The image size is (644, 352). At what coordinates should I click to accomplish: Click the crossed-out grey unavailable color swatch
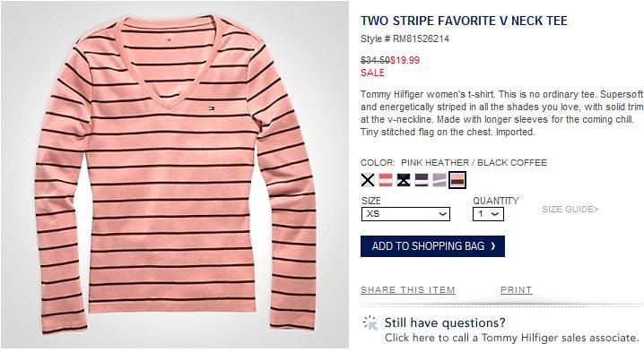click(x=368, y=180)
